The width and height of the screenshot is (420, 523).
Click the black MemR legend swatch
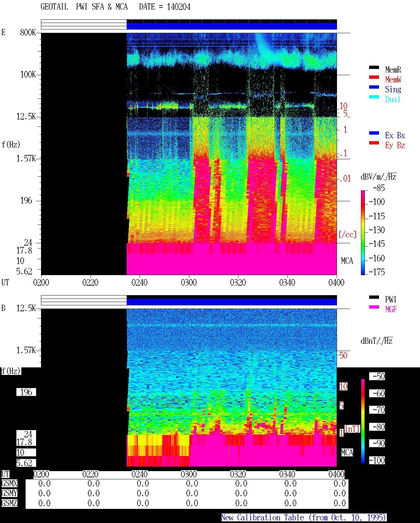coord(374,67)
